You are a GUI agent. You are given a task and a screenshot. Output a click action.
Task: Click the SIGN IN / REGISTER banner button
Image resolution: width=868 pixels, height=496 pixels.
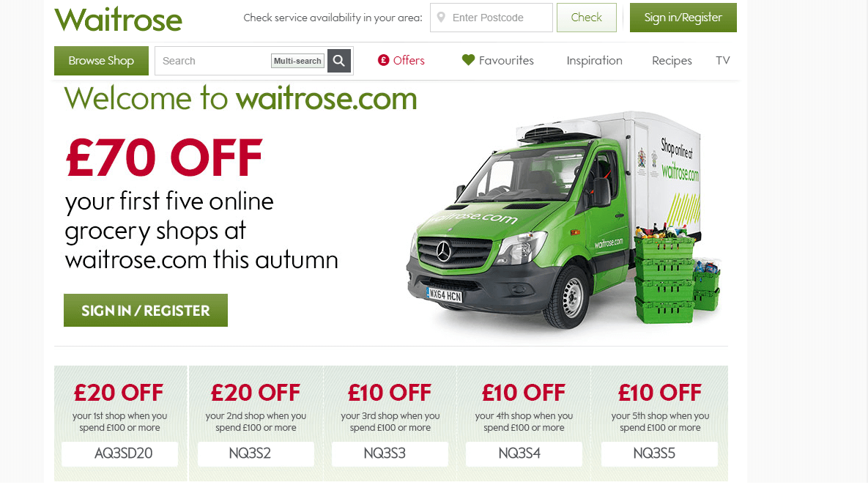pos(146,310)
